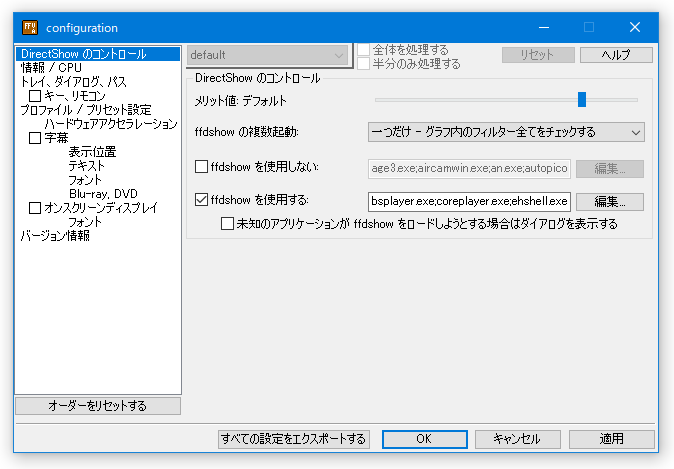Screen dimensions: 674x469
Task: Click the キャンセル button
Action: (518, 439)
